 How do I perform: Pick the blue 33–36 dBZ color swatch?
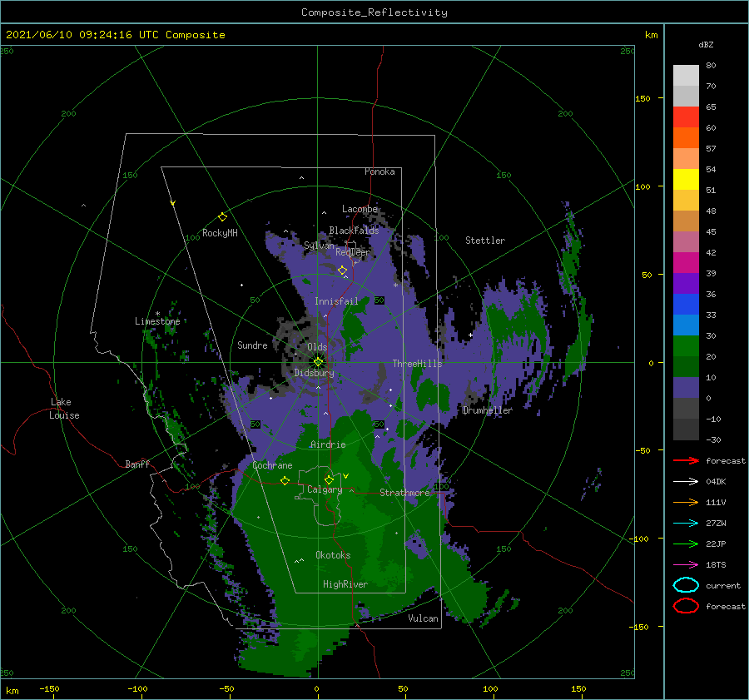[686, 304]
